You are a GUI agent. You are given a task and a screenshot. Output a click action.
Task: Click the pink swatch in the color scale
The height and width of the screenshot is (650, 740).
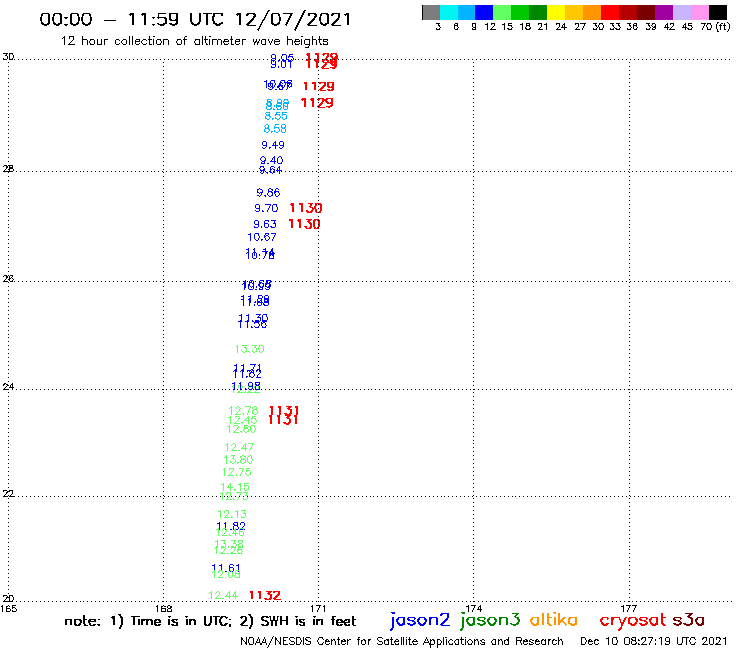[700, 12]
